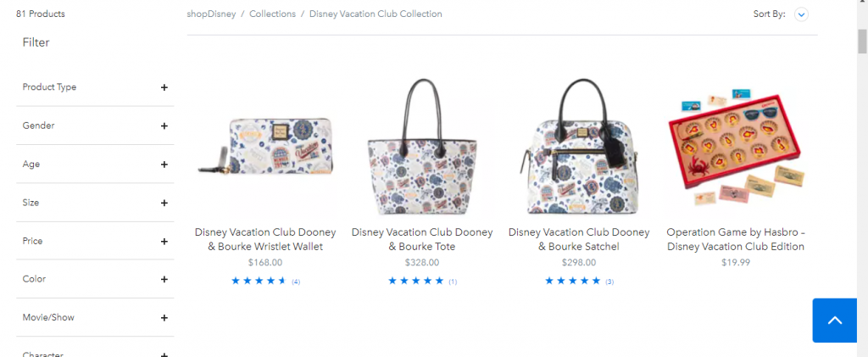Click the blue back-to-top arrow button
The image size is (868, 357).
pyautogui.click(x=834, y=321)
